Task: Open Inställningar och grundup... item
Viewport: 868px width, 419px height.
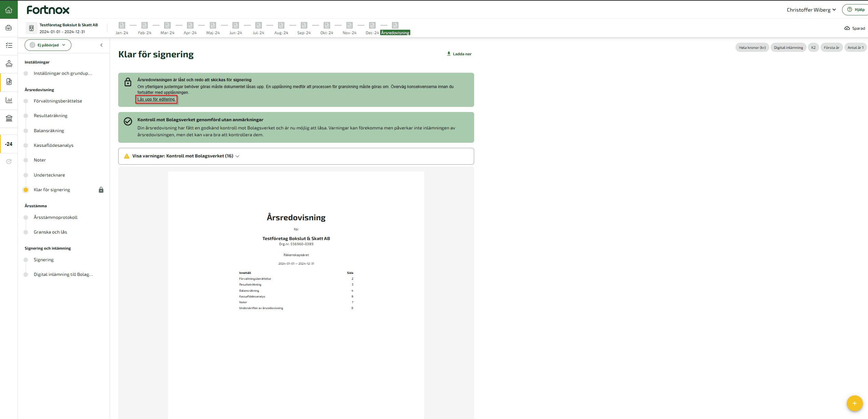Action: [x=64, y=73]
